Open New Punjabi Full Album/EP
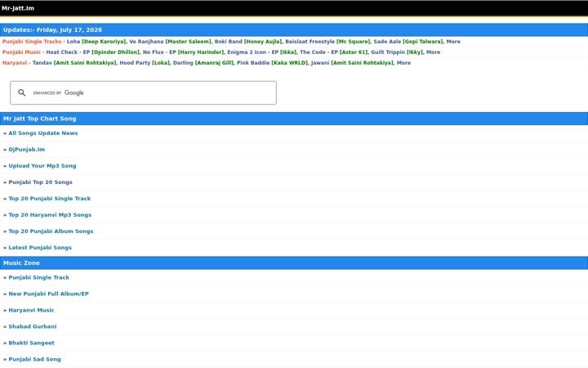The width and height of the screenshot is (588, 368). [49, 294]
